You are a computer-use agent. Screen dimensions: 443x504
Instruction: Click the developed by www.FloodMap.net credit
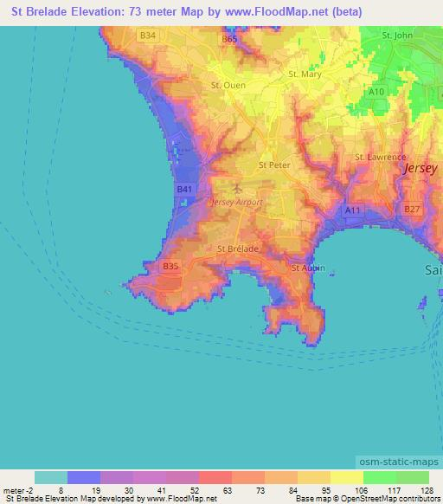[112, 499]
